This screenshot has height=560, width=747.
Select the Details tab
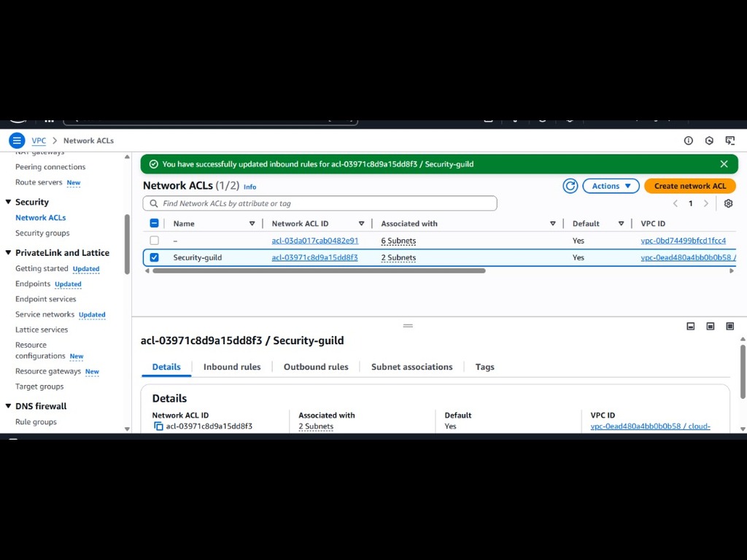166,367
